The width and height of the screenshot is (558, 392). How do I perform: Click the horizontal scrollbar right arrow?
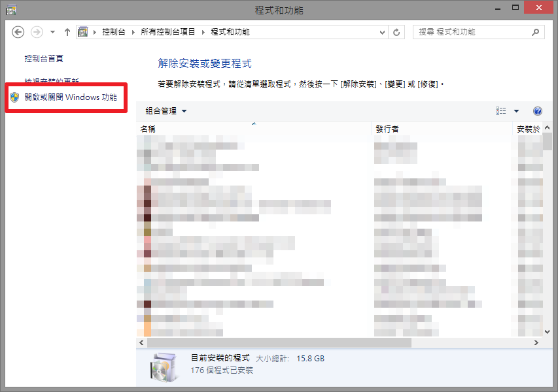(x=536, y=342)
